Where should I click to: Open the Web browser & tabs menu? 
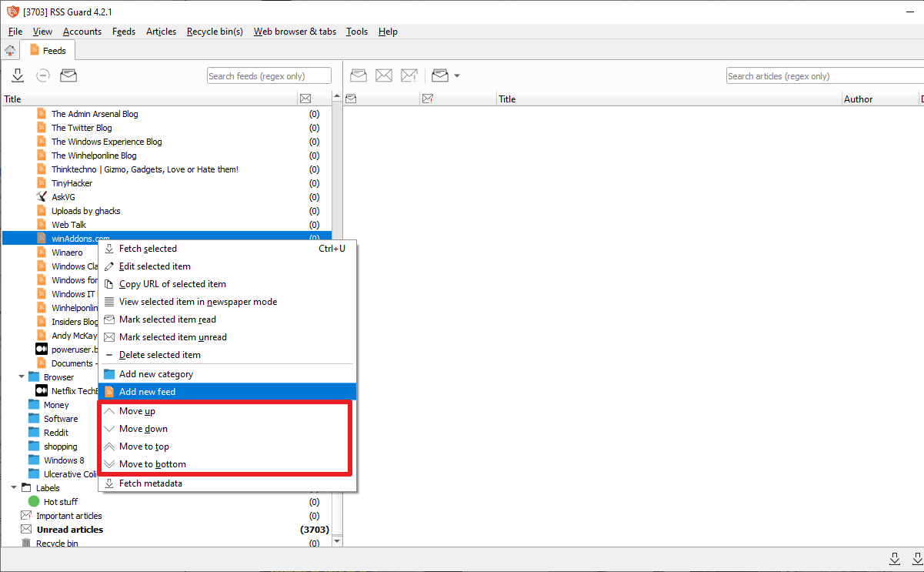point(295,32)
